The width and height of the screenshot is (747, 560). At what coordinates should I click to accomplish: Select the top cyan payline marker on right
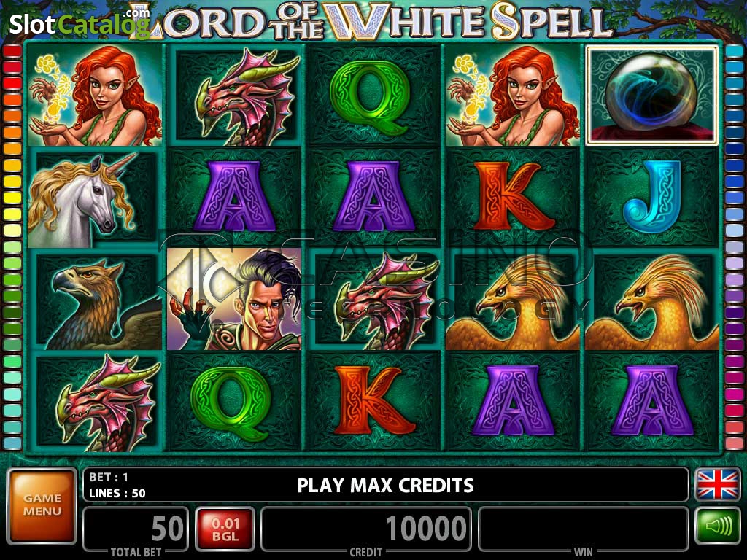[x=734, y=52]
